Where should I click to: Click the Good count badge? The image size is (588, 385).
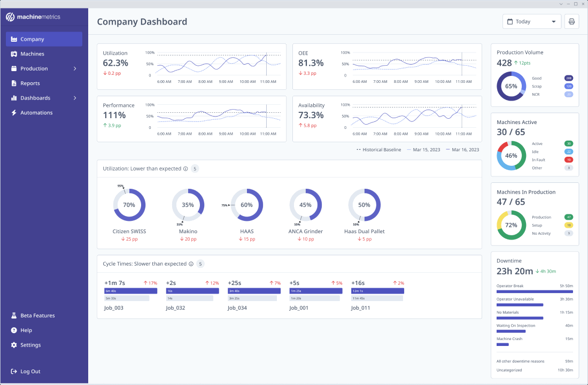point(569,78)
